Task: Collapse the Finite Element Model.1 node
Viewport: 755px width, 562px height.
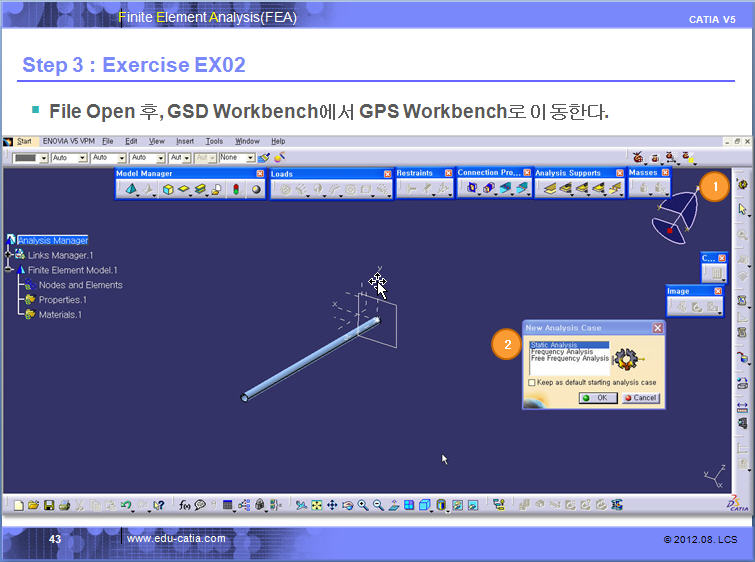Action: coord(8,270)
